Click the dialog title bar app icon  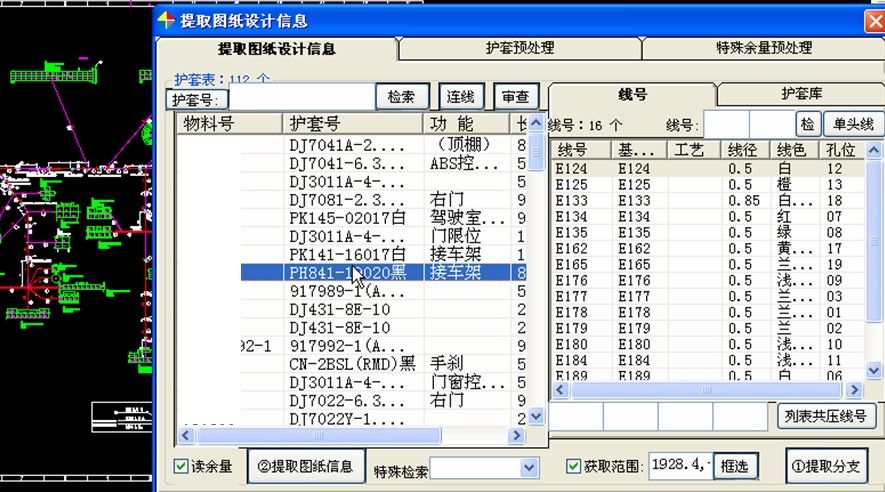166,21
